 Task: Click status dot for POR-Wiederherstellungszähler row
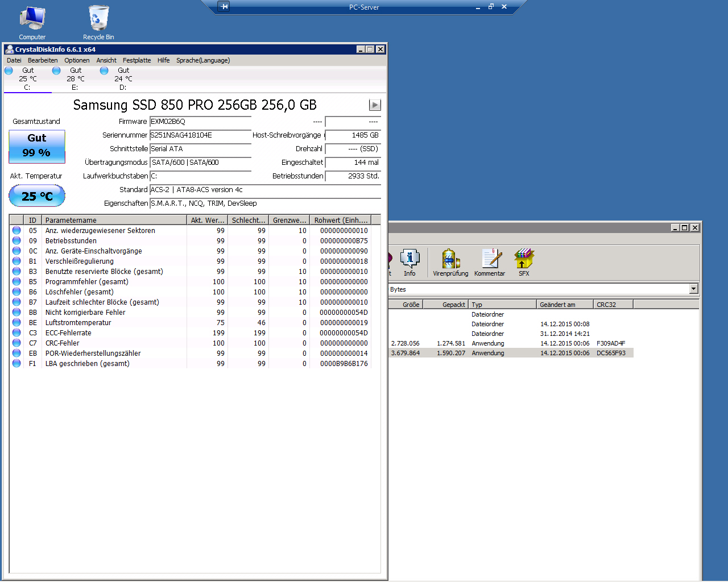[x=16, y=353]
